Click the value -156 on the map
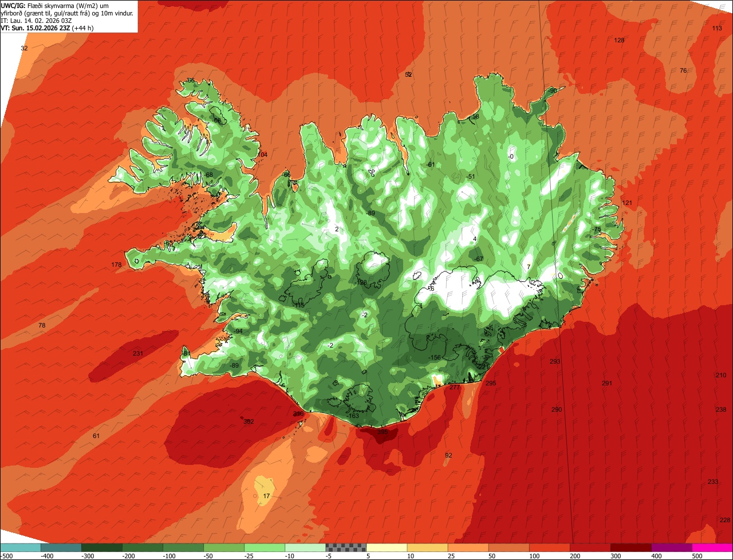This screenshot has height=560, width=733. pos(435,357)
